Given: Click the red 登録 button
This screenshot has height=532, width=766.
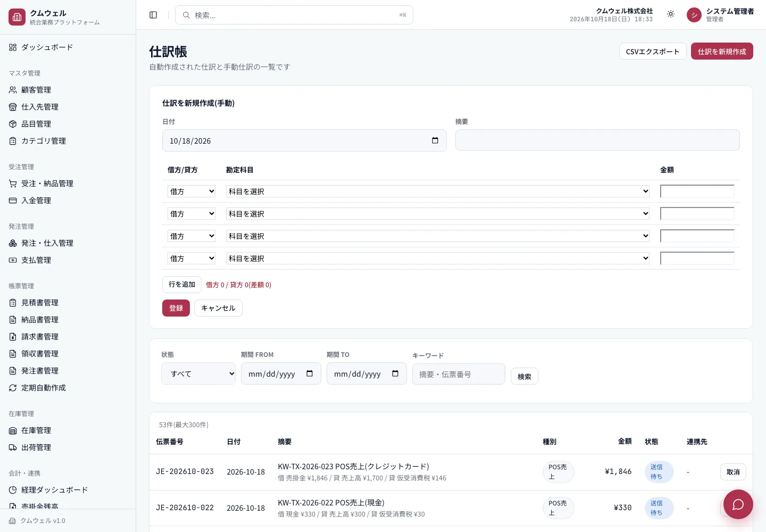Looking at the screenshot, I should [176, 308].
